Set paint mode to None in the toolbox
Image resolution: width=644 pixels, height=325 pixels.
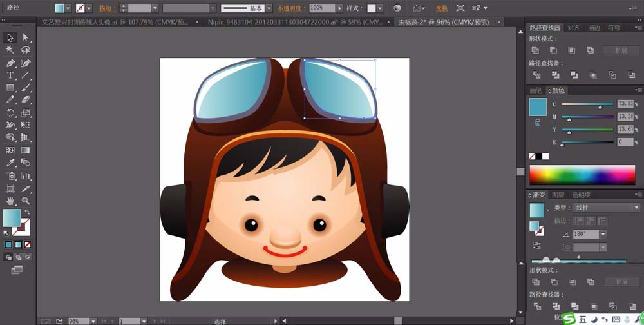click(x=26, y=245)
